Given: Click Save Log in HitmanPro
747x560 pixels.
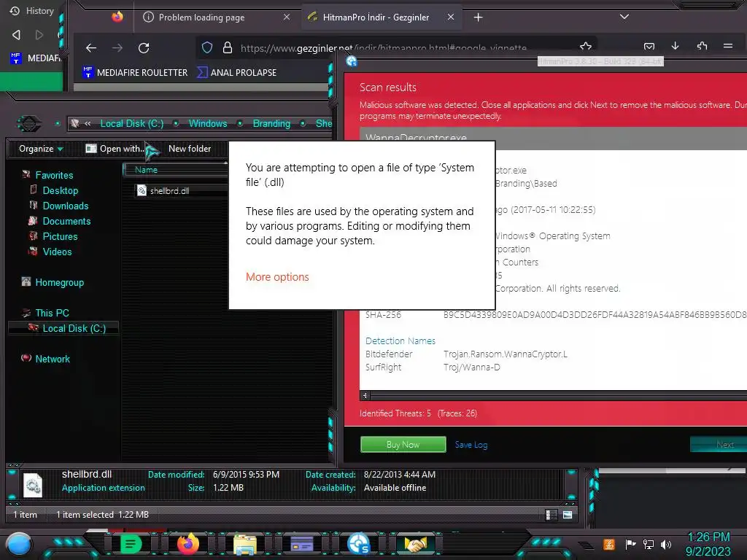Looking at the screenshot, I should click(471, 444).
